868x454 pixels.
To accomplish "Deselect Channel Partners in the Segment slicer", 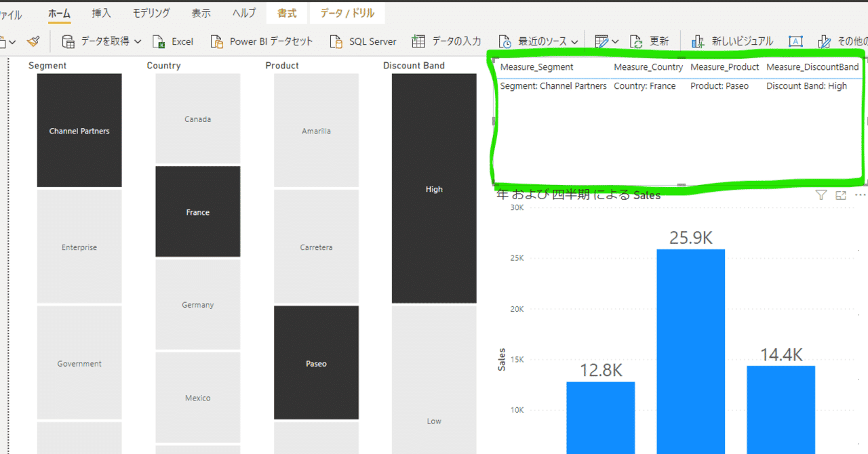I will click(x=79, y=131).
